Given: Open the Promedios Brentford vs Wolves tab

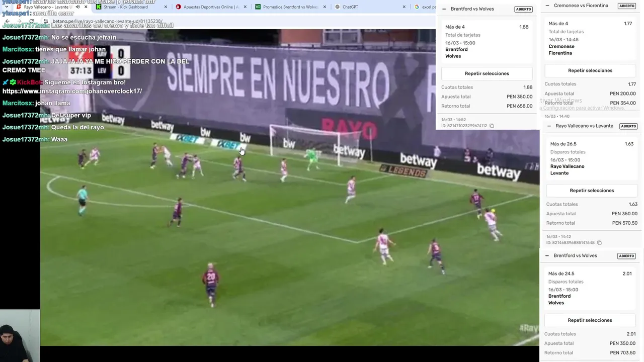Looking at the screenshot, I should point(290,7).
